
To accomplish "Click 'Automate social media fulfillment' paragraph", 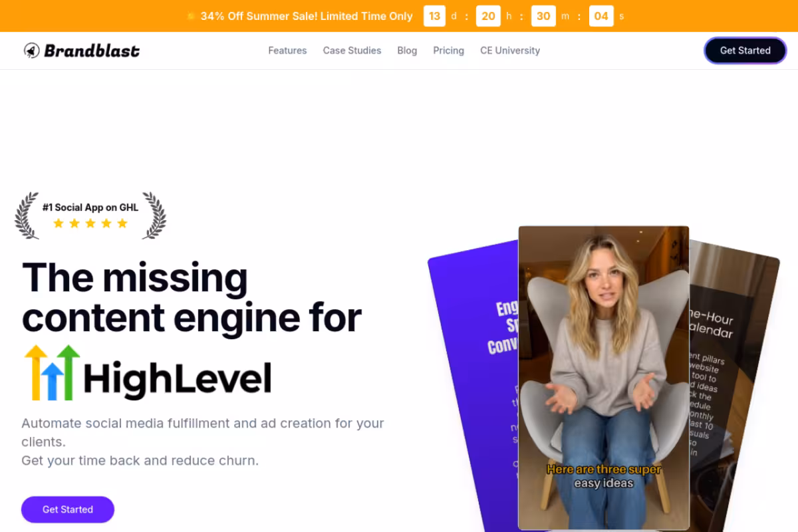I will pos(203,432).
